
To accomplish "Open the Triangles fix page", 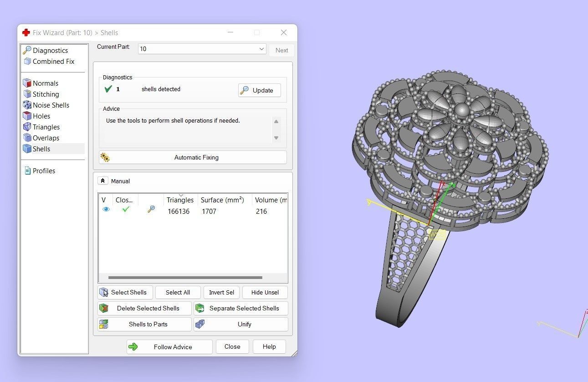I will [x=46, y=127].
